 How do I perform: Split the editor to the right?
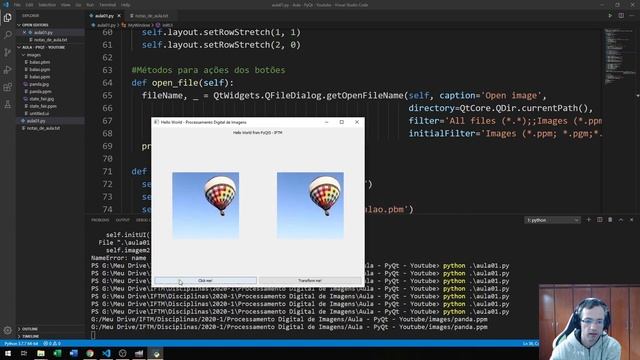(x=621, y=16)
